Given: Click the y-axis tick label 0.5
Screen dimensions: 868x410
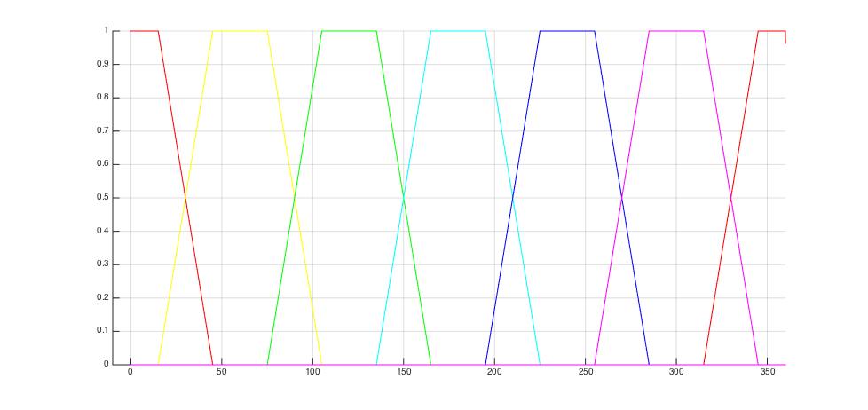Looking at the screenshot, I should point(102,198).
